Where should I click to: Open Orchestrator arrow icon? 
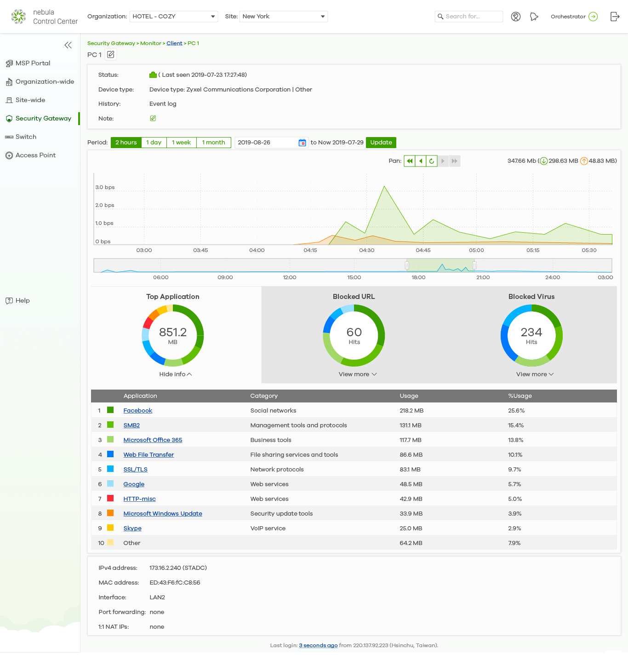(x=593, y=17)
